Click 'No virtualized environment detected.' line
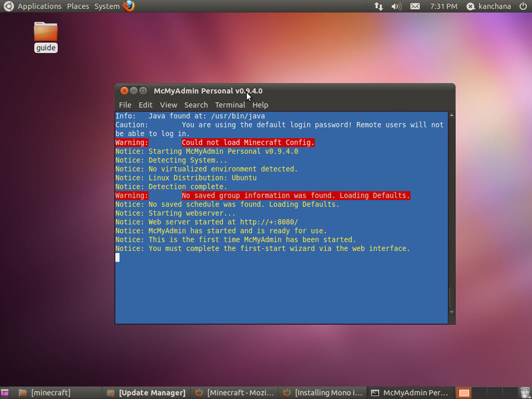 pyautogui.click(x=223, y=169)
